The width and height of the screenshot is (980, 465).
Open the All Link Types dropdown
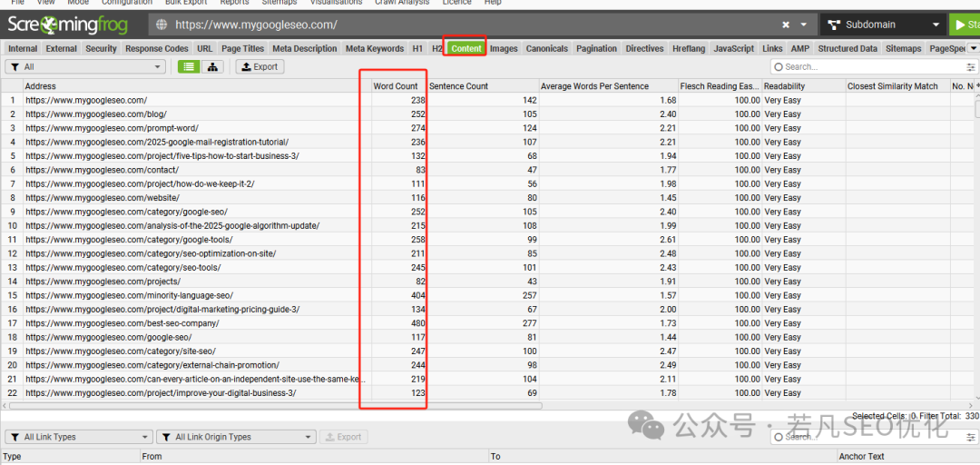click(79, 437)
